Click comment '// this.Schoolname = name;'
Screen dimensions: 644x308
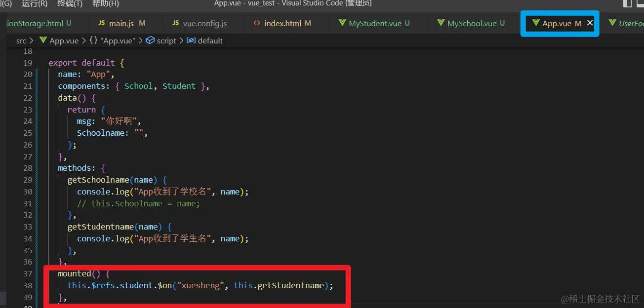139,203
